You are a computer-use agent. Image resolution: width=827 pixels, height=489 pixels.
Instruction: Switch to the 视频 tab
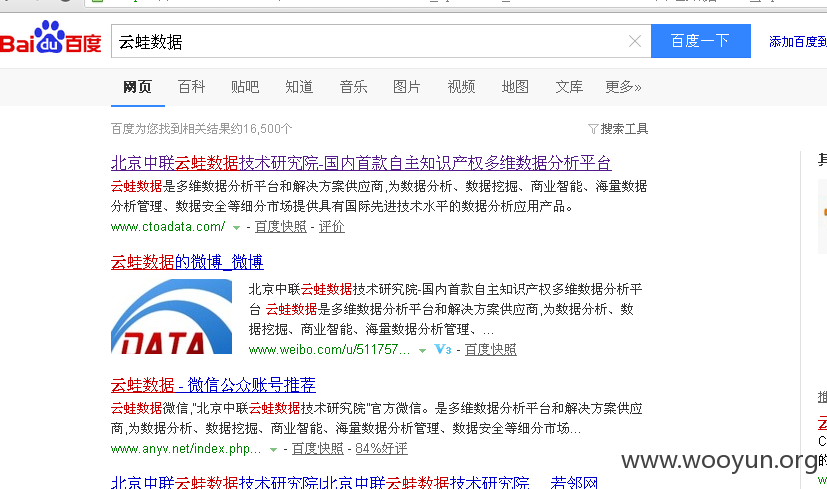pos(461,87)
